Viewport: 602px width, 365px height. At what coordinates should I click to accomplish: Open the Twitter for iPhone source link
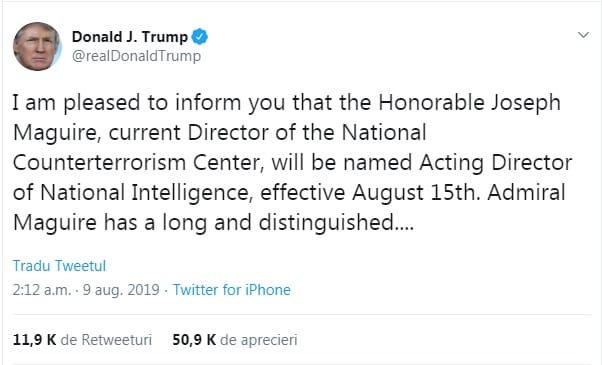pos(232,290)
